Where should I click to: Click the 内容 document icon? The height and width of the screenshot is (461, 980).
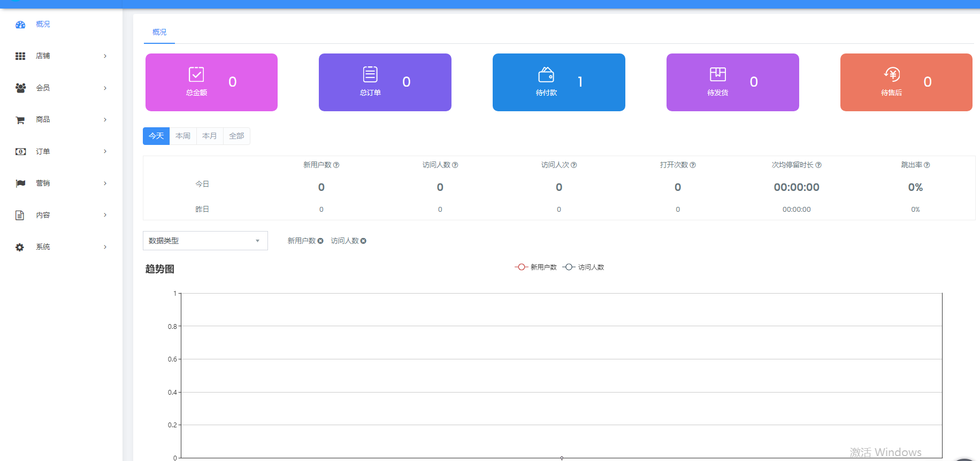20,215
